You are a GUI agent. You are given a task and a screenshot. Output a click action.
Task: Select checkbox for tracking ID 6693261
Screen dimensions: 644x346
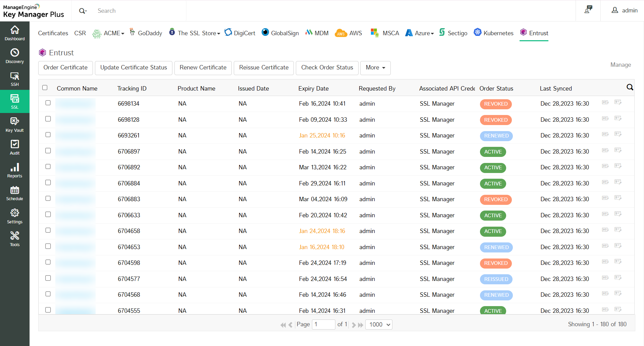coord(48,135)
